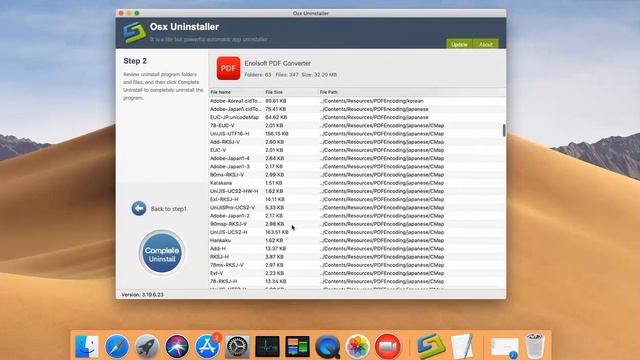Click the Complete Uninstall button
The width and height of the screenshot is (640, 360).
(x=162, y=252)
